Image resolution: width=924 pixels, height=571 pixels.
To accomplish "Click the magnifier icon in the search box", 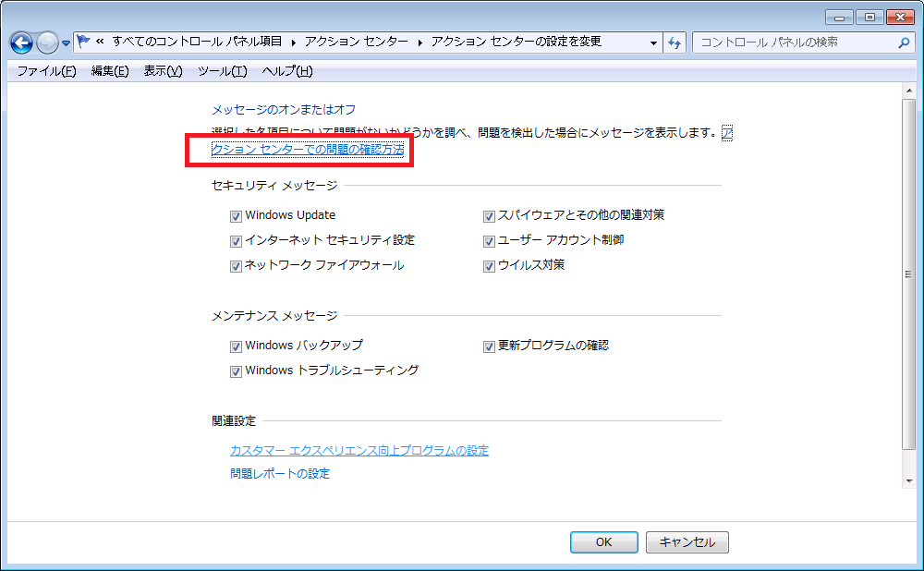I will tap(904, 43).
